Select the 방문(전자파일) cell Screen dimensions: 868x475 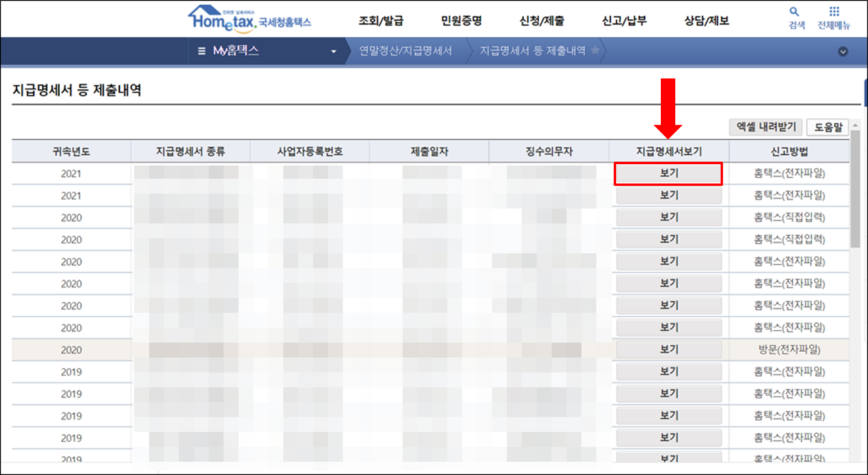click(789, 350)
